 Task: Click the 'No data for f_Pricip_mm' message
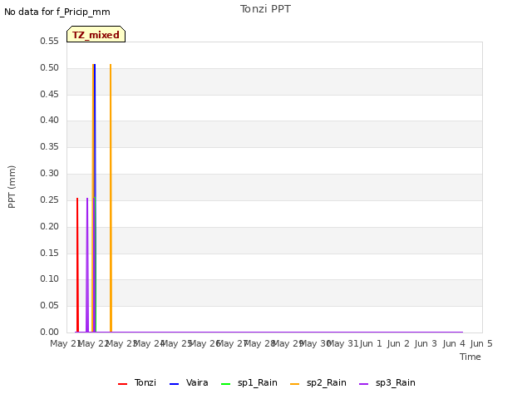point(57,12)
